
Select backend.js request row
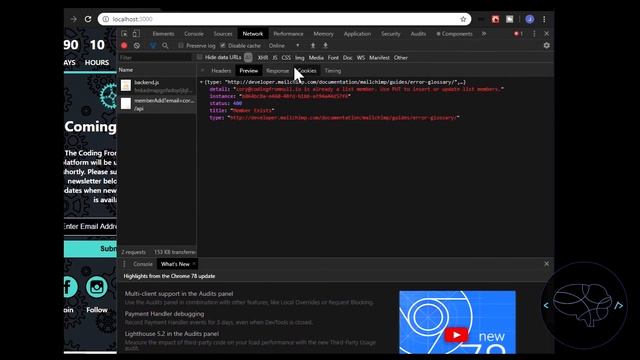point(157,86)
